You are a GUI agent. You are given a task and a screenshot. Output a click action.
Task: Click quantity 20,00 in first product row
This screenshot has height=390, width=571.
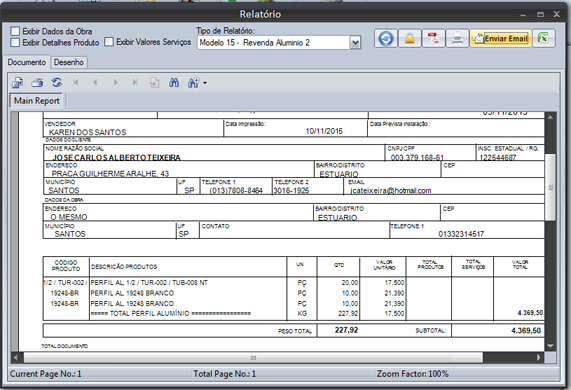pyautogui.click(x=350, y=283)
